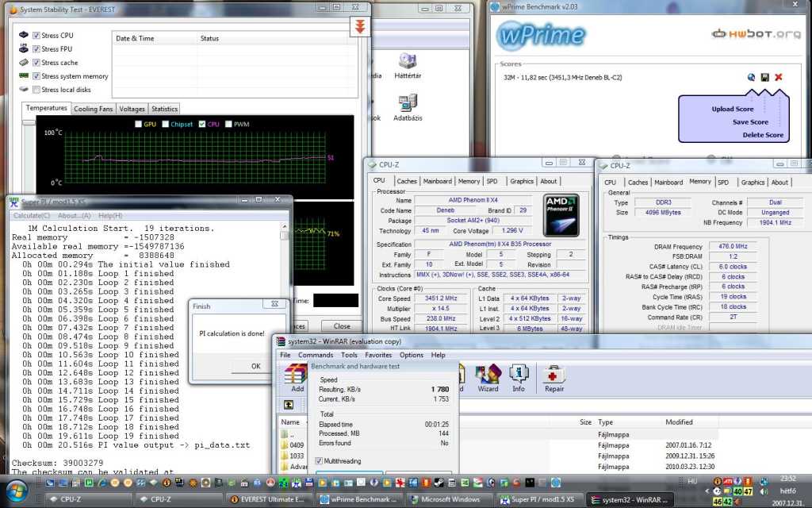Click wPrime red X delete icon
Image resolution: width=812 pixels, height=508 pixels.
(x=779, y=77)
